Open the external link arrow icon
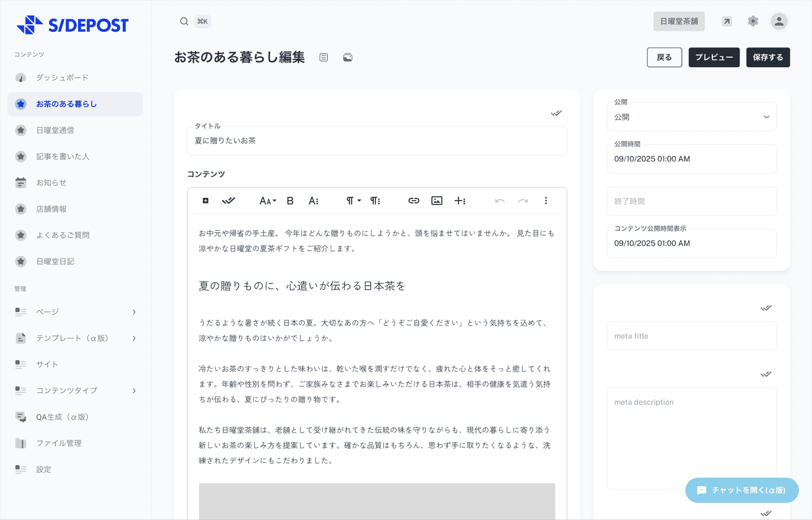 [x=727, y=21]
